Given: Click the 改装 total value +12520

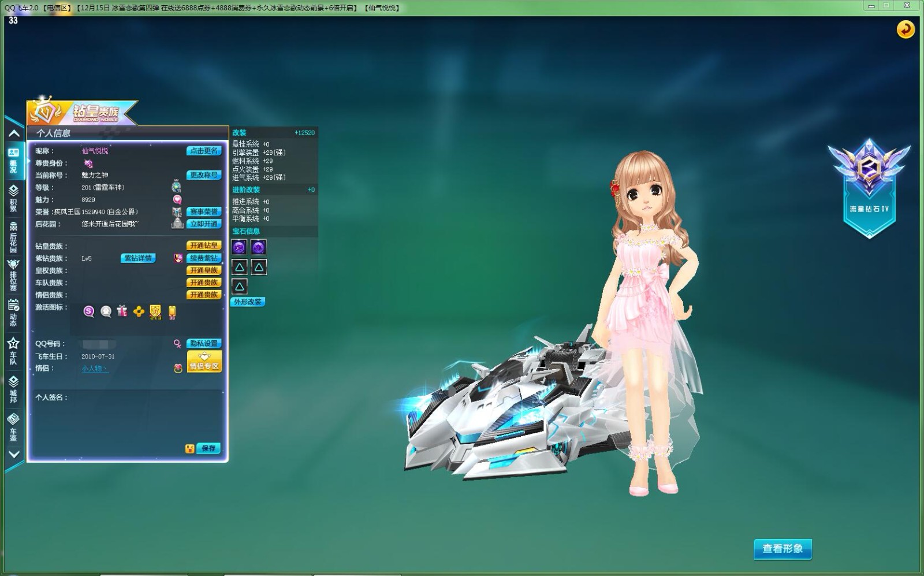Looking at the screenshot, I should point(304,133).
